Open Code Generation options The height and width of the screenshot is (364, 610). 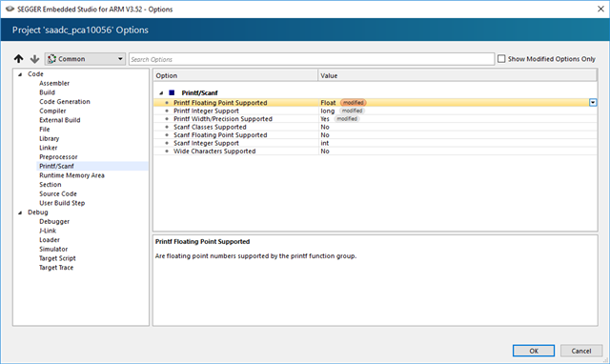pos(65,102)
